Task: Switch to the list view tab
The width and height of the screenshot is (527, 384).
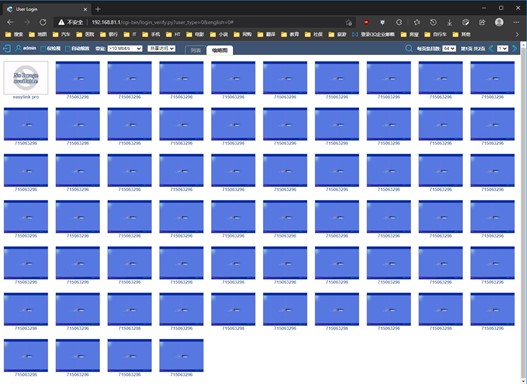Action: [x=196, y=50]
